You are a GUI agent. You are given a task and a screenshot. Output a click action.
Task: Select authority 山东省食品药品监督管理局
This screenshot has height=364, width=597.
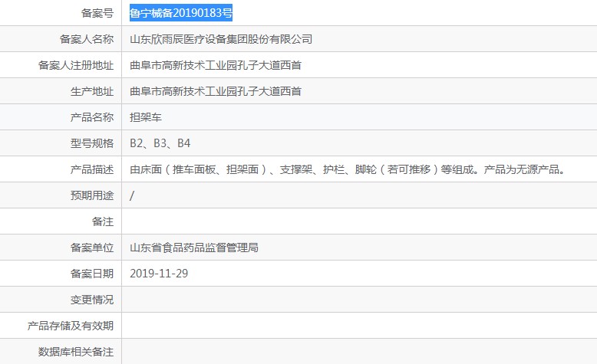[194, 248]
